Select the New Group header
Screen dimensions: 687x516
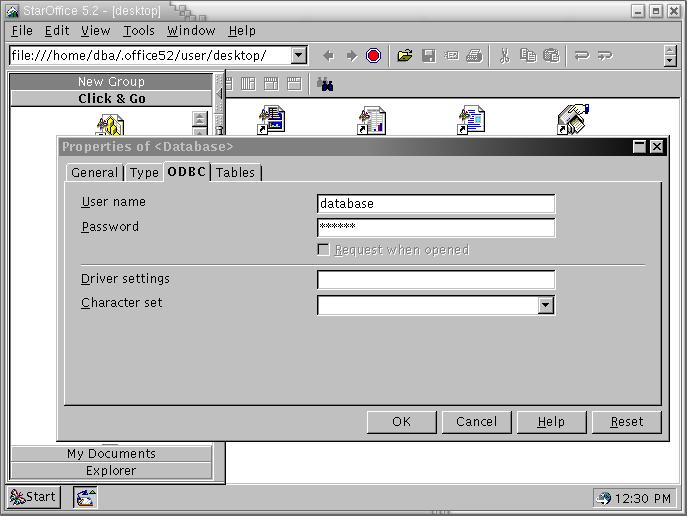pos(111,81)
